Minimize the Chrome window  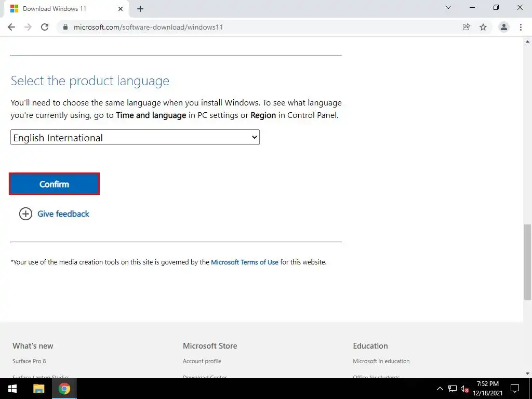[472, 7]
